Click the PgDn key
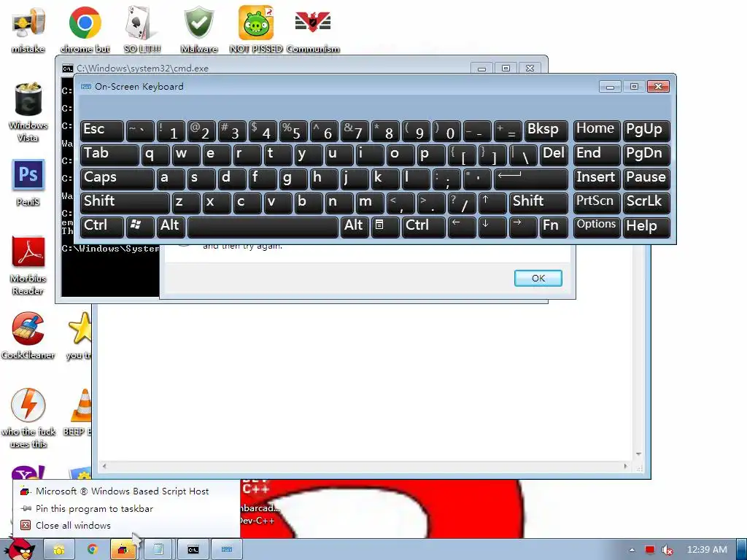The width and height of the screenshot is (747, 560). pos(646,155)
